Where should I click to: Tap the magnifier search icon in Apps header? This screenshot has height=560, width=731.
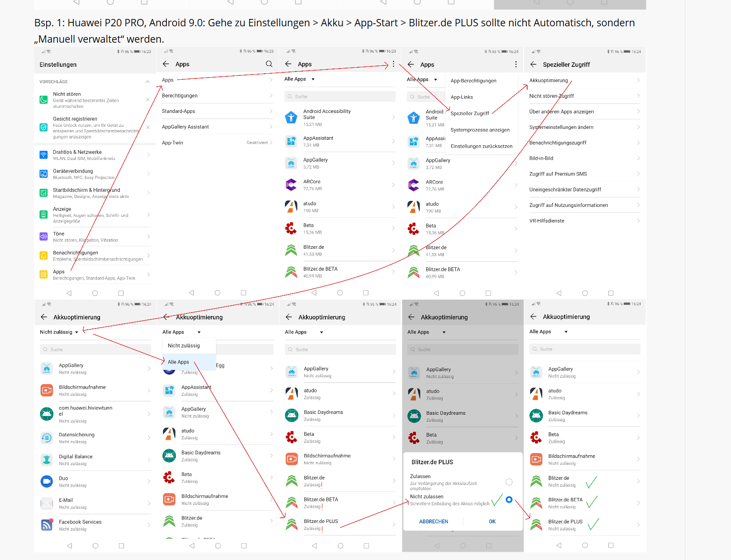point(269,64)
